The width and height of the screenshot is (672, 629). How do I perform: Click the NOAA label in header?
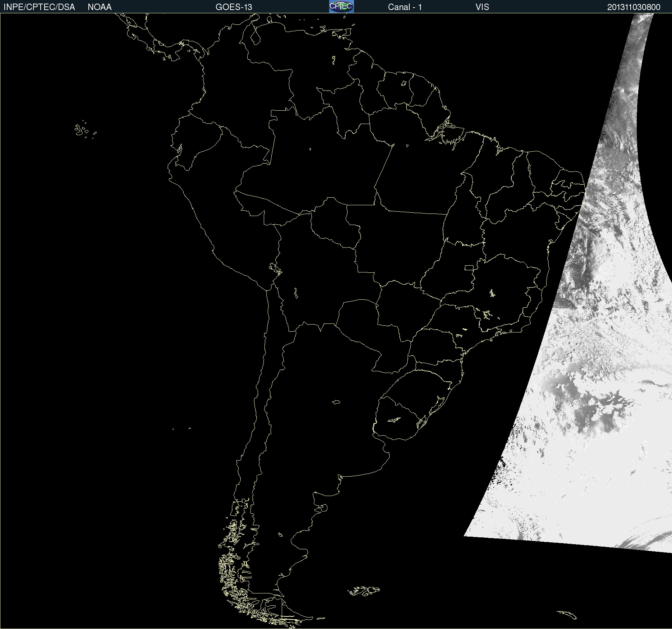click(100, 7)
